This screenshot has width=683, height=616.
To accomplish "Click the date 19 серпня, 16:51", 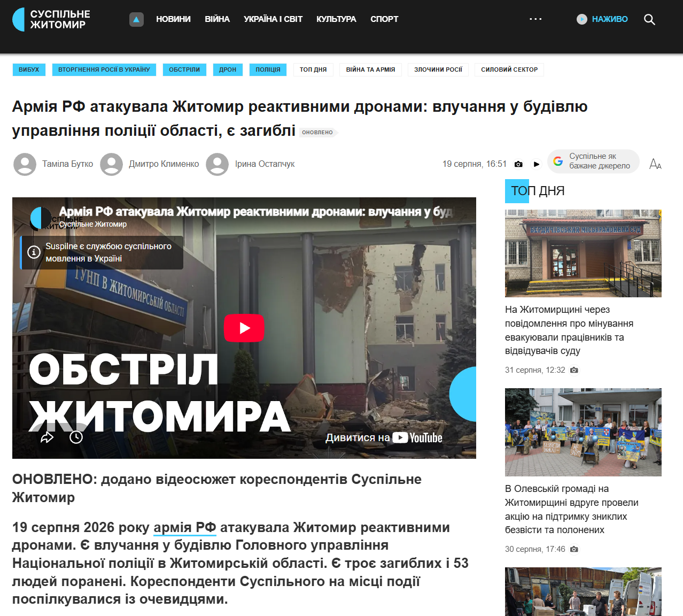I will point(475,164).
